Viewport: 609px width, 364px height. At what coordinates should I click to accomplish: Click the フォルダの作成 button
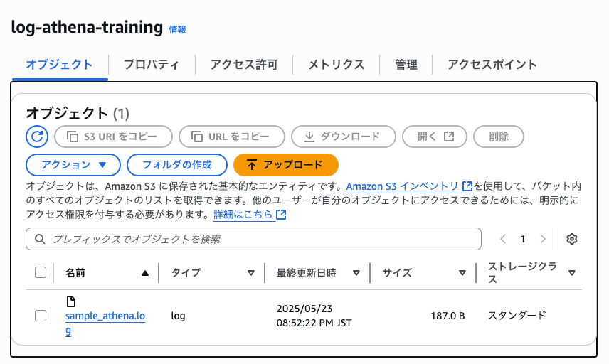(x=177, y=165)
